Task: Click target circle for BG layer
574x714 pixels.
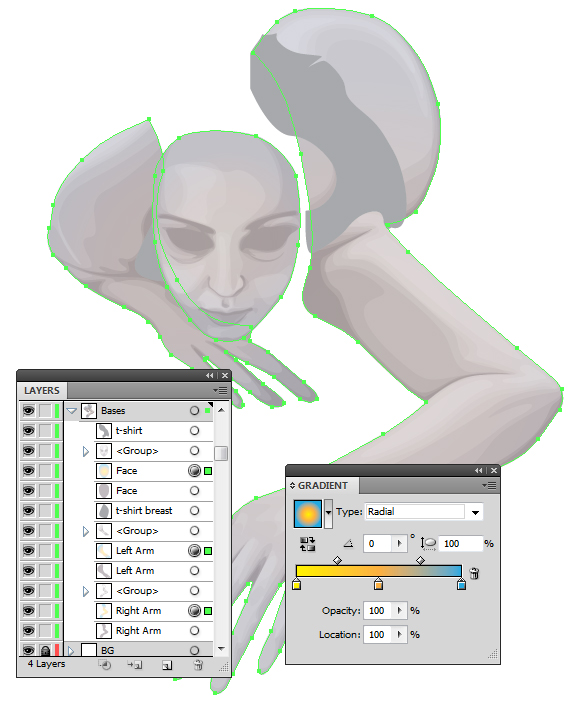Action: (x=194, y=650)
